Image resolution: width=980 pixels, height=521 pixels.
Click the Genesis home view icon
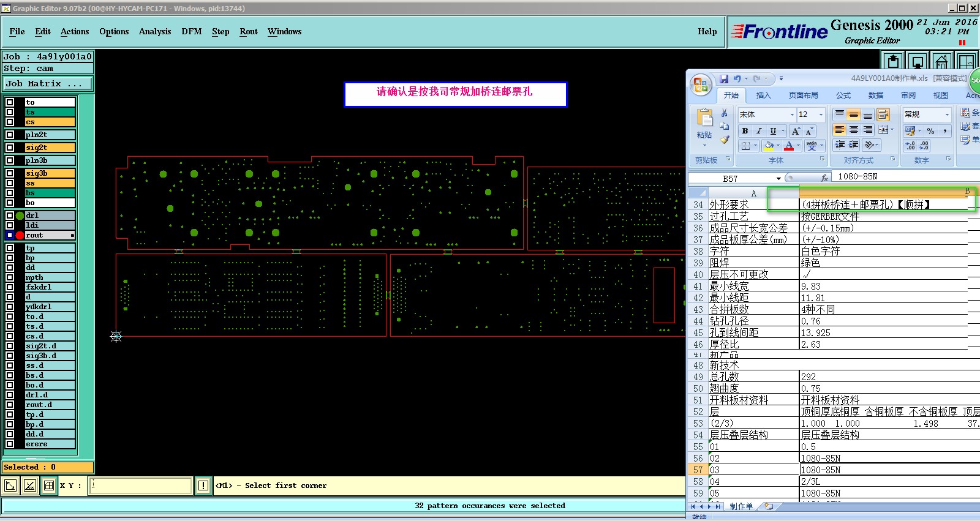point(942,61)
